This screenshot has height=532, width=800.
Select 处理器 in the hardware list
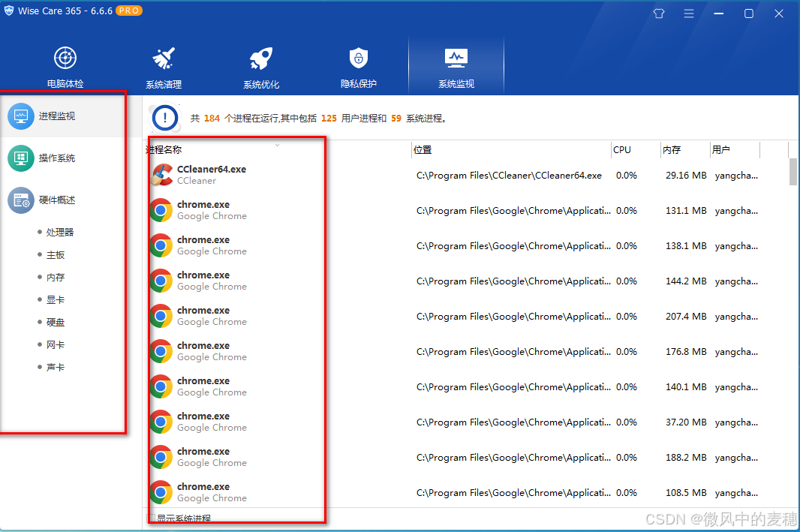click(60, 232)
